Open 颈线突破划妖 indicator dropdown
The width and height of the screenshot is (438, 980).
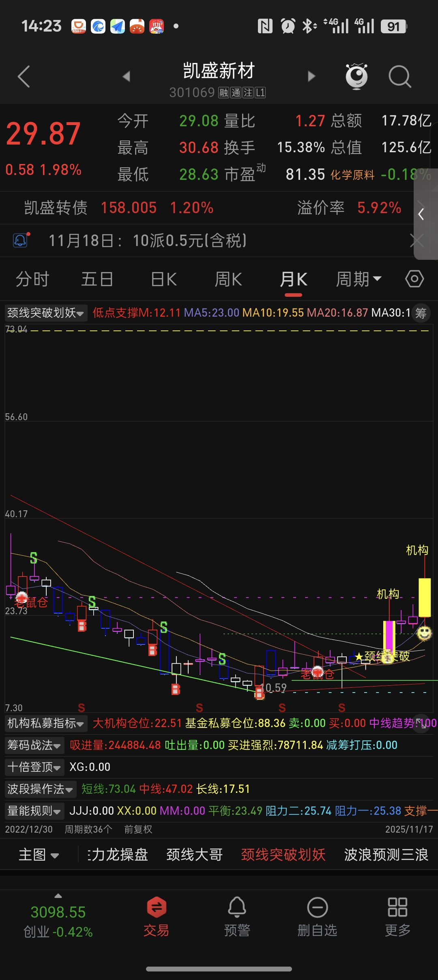[46, 313]
